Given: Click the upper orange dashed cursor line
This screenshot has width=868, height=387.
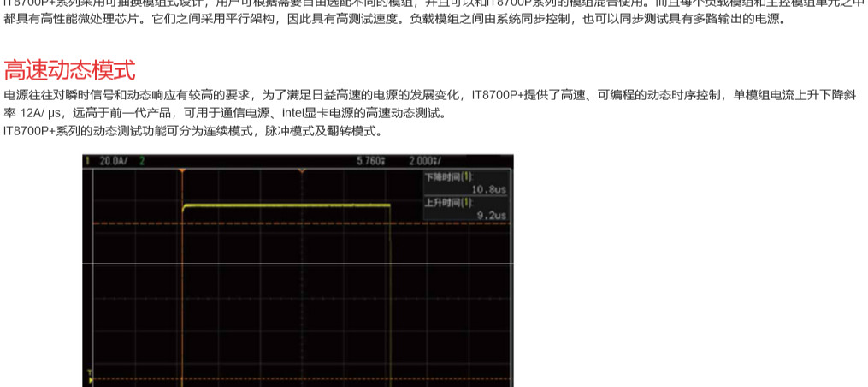Looking at the screenshot, I should (x=257, y=223).
